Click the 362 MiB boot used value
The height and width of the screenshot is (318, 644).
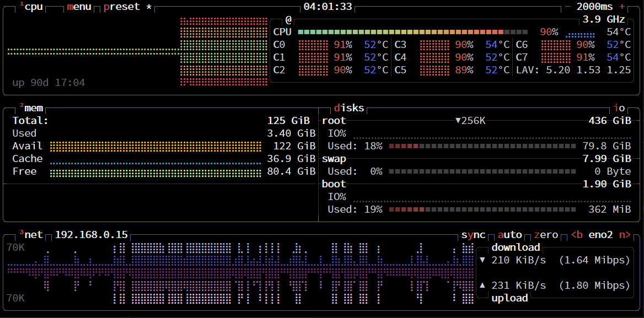click(610, 209)
